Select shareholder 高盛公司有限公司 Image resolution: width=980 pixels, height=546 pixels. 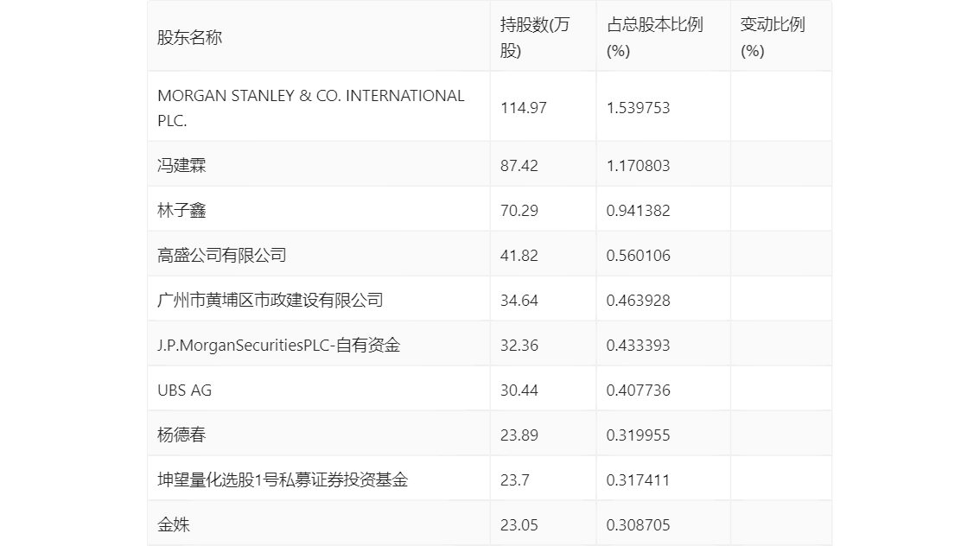[x=222, y=256]
